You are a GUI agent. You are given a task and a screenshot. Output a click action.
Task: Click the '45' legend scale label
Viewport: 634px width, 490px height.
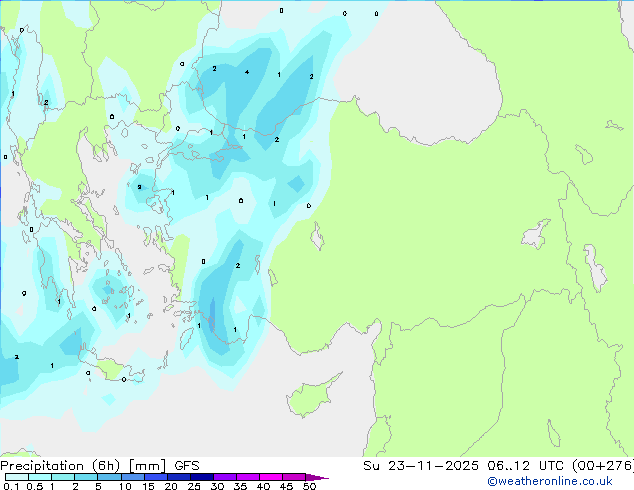[286, 486]
